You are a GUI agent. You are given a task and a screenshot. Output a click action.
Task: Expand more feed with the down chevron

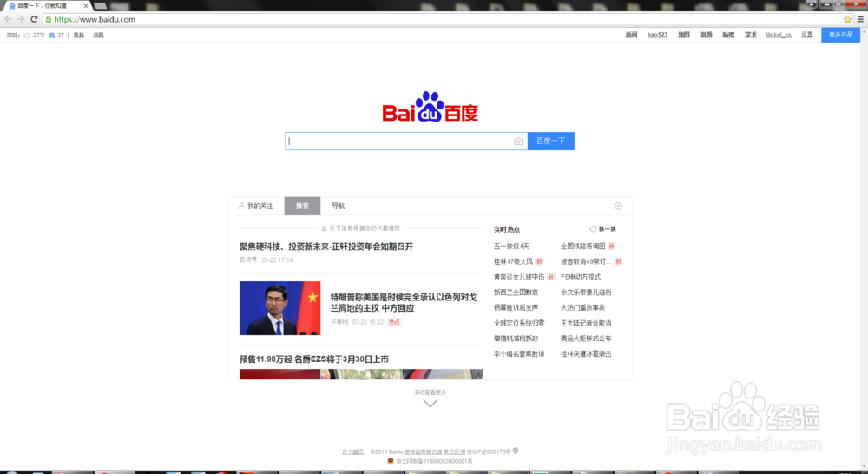(431, 404)
